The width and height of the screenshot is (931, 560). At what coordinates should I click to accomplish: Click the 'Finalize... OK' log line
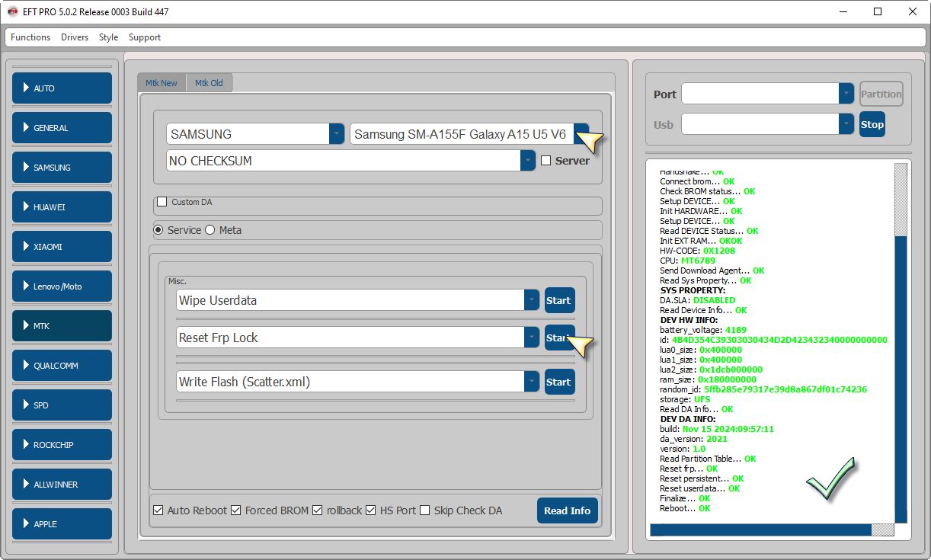[x=685, y=498]
